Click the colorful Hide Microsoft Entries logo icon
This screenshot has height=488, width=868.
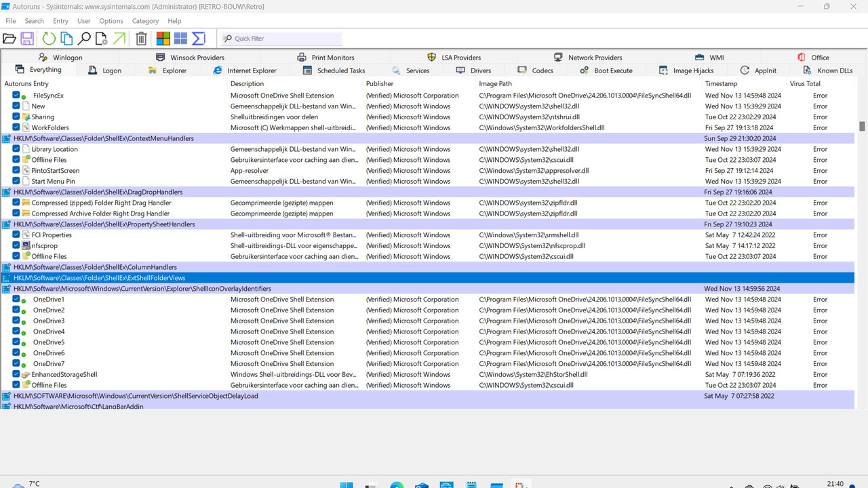[163, 39]
